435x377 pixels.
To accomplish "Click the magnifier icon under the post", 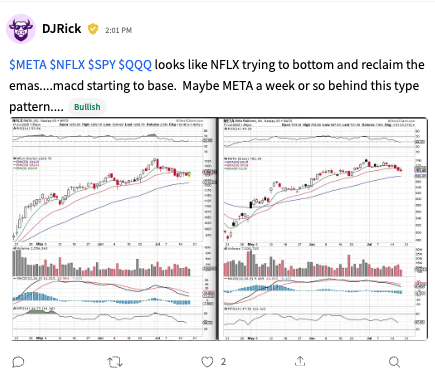I will click(394, 362).
